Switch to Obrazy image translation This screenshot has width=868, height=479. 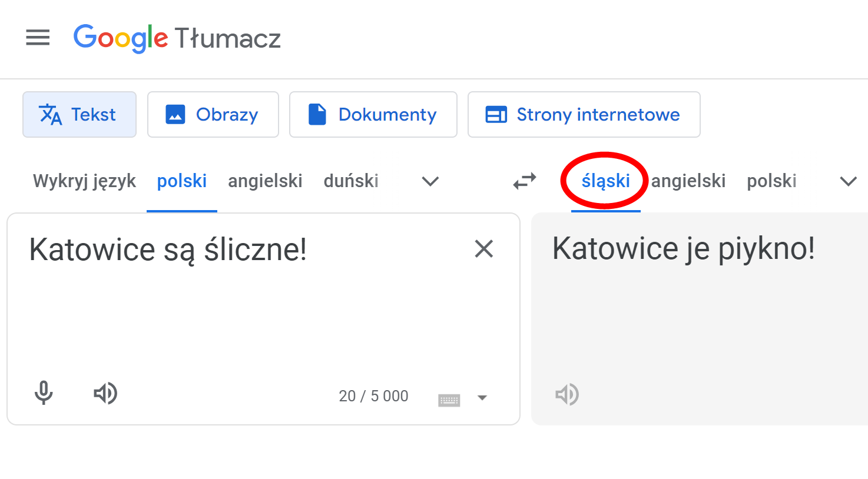click(x=213, y=114)
